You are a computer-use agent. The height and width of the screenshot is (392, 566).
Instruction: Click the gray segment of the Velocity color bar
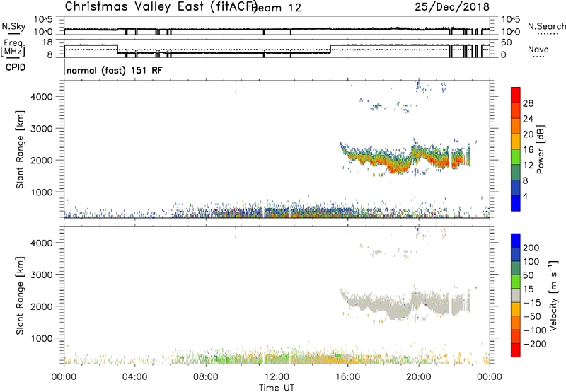click(516, 295)
